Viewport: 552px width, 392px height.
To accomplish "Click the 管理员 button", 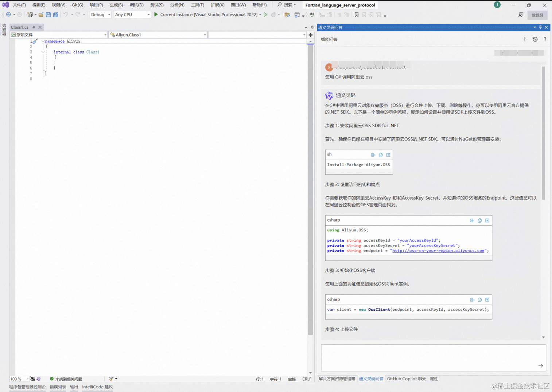I will point(537,15).
